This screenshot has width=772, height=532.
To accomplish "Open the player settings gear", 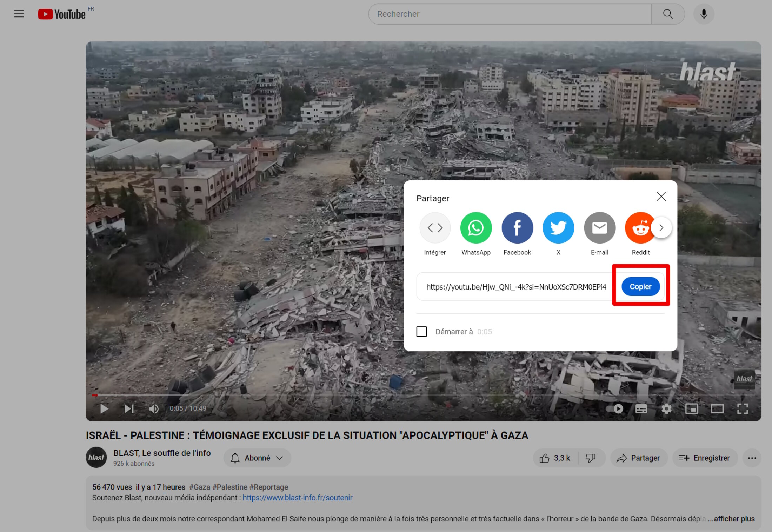I will tap(666, 409).
